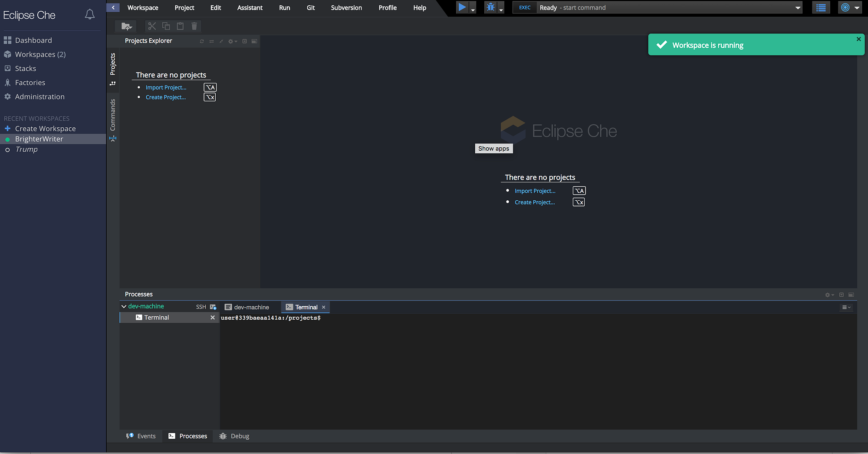
Task: Click the Delete trash icon
Action: click(x=194, y=26)
